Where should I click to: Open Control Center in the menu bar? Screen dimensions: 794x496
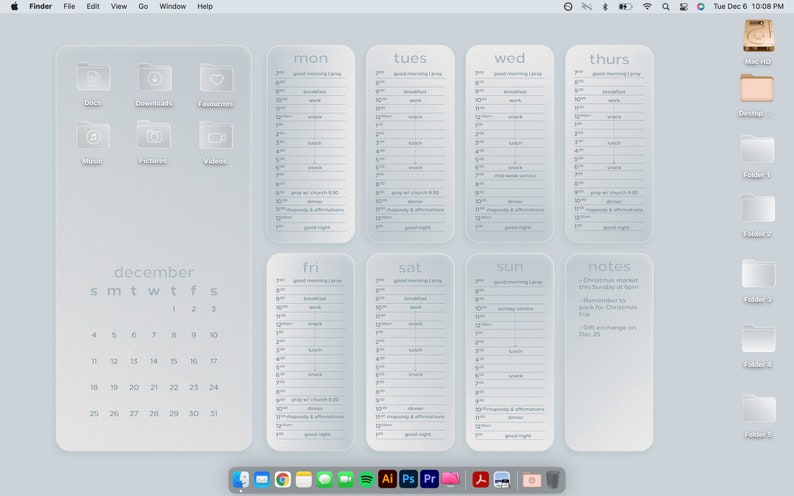[x=684, y=7]
